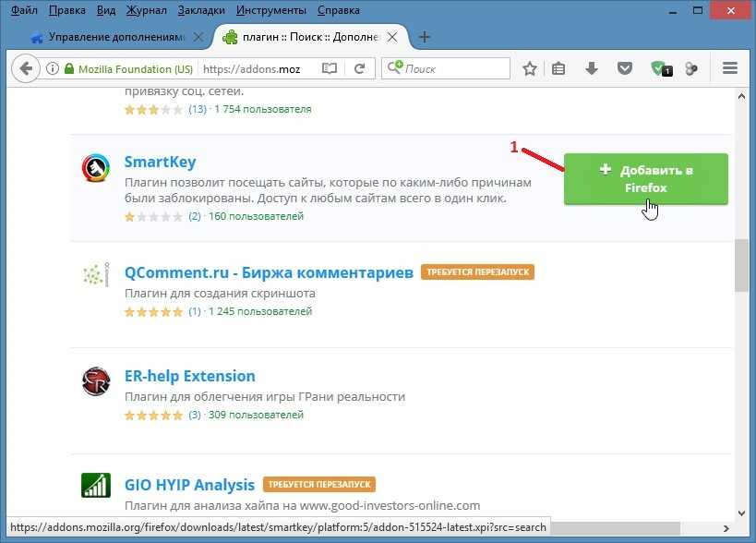756x543 pixels.
Task: Click the 1 754 пользователя text
Action: coord(263,109)
